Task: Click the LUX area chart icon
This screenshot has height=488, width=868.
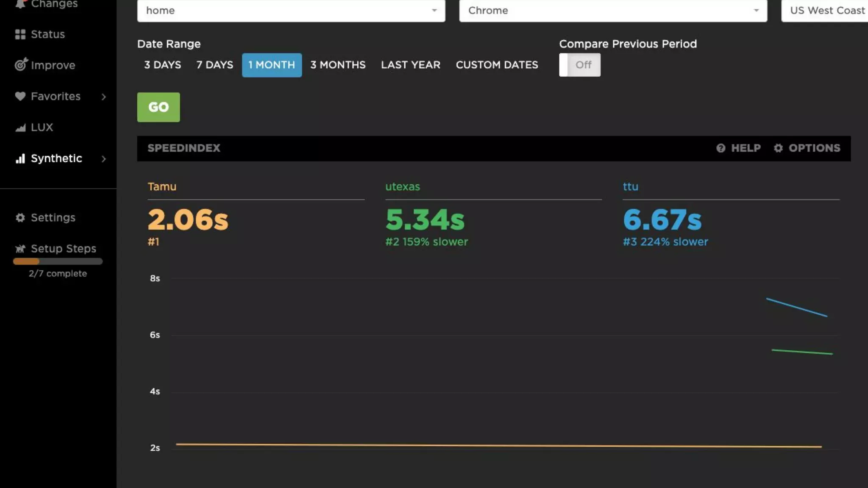Action: (x=20, y=128)
